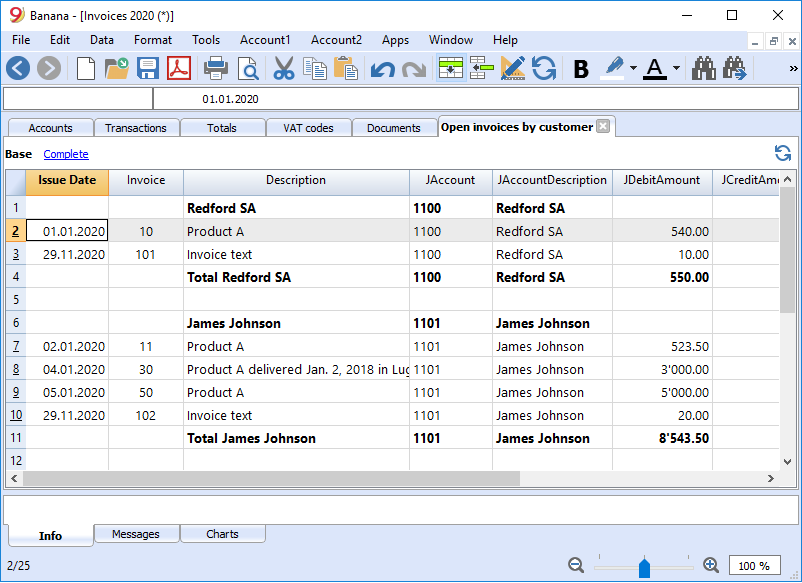Switch to the Accounts tab
The image size is (802, 583).
click(51, 128)
